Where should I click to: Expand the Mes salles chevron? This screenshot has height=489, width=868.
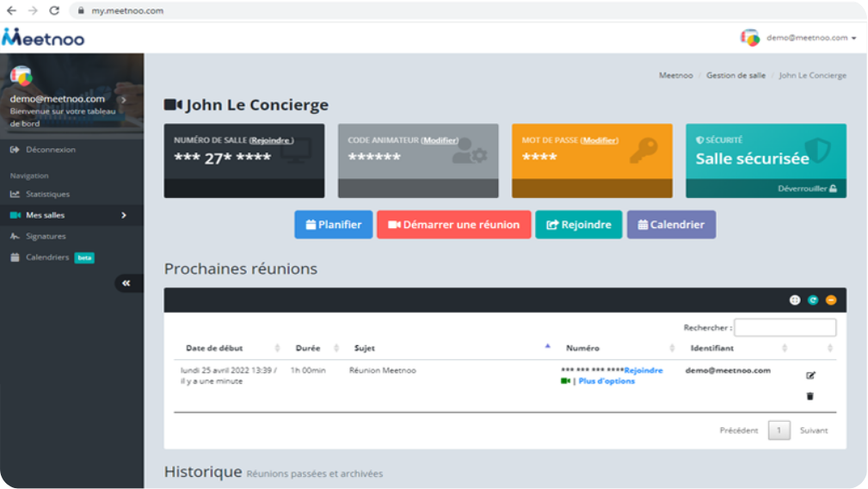click(x=124, y=215)
